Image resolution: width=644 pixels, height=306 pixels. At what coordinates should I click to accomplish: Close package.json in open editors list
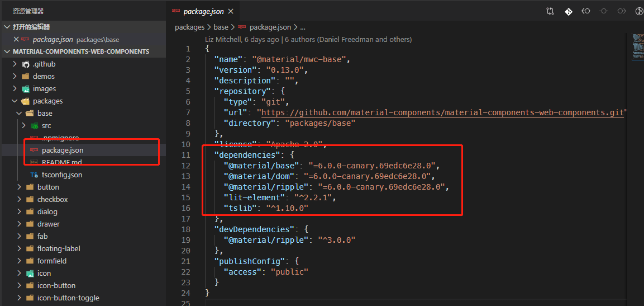[16, 40]
